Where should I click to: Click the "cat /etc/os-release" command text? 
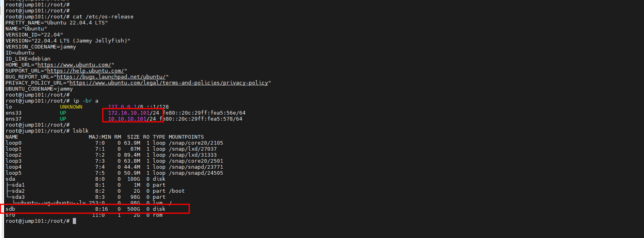pos(103,17)
